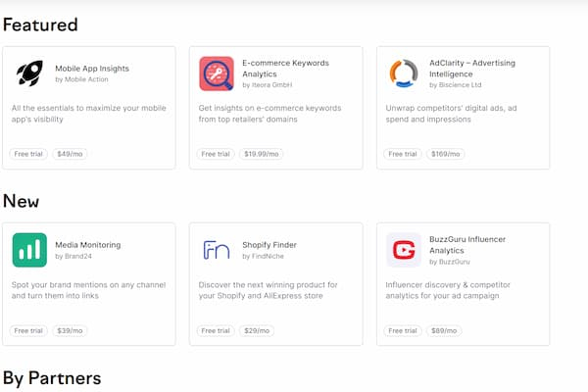This screenshot has height=392, width=588.
Task: Click the Shopify Finder Fn logo
Action: (217, 250)
